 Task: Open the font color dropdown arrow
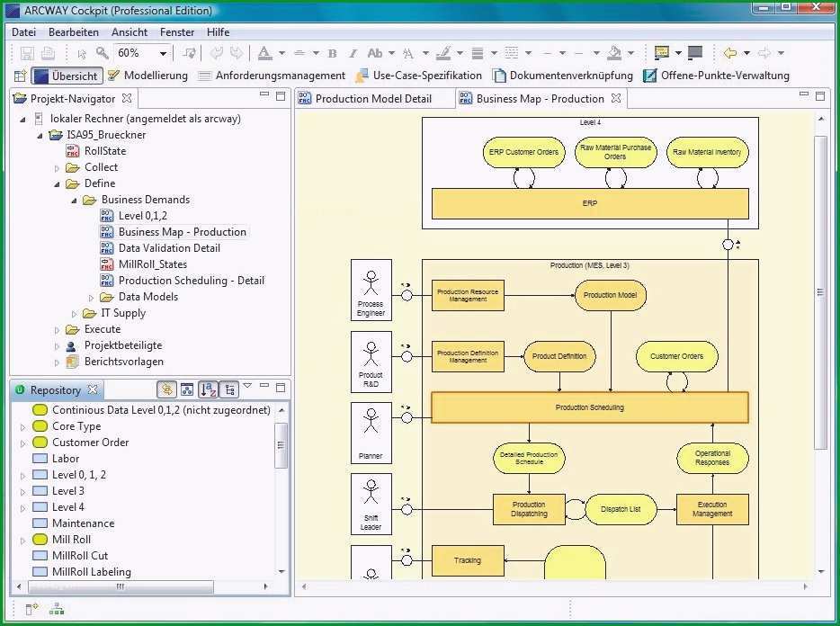281,53
